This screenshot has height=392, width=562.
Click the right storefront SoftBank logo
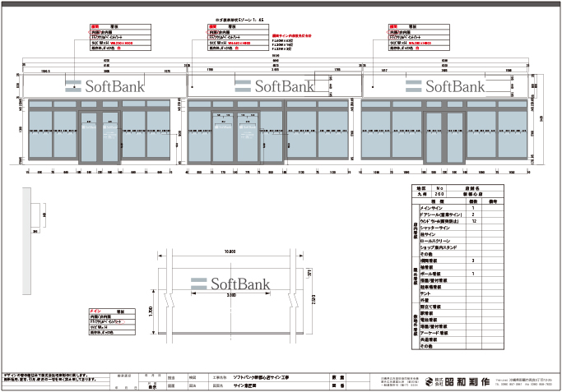[x=444, y=85]
